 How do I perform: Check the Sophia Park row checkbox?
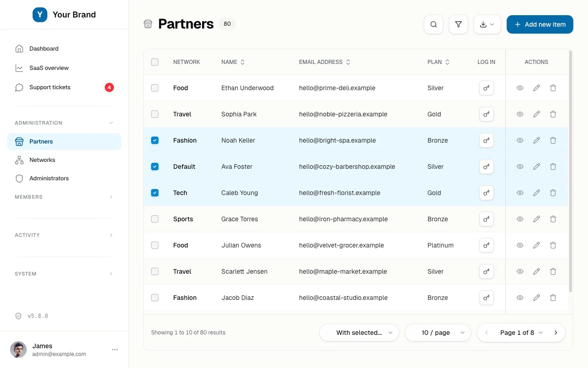[155, 114]
